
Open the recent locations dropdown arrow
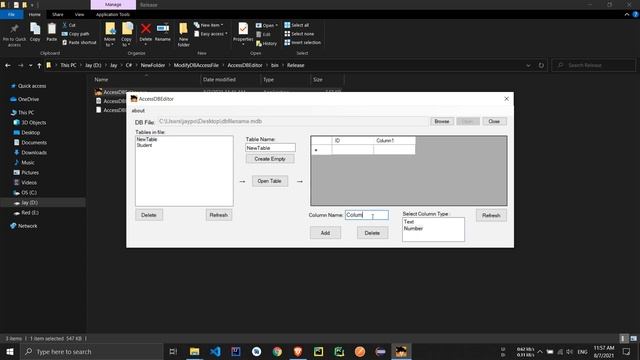coord(30,65)
